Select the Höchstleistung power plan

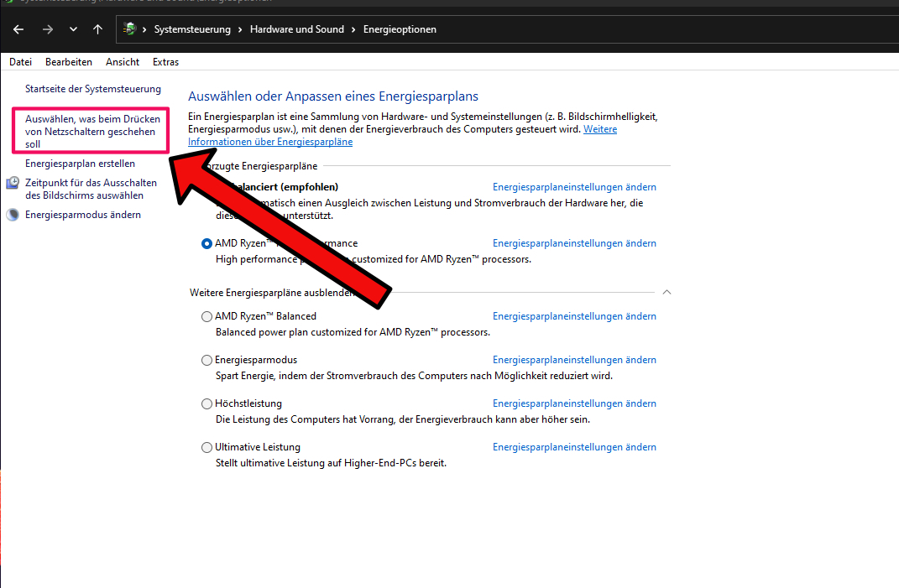[x=207, y=404]
